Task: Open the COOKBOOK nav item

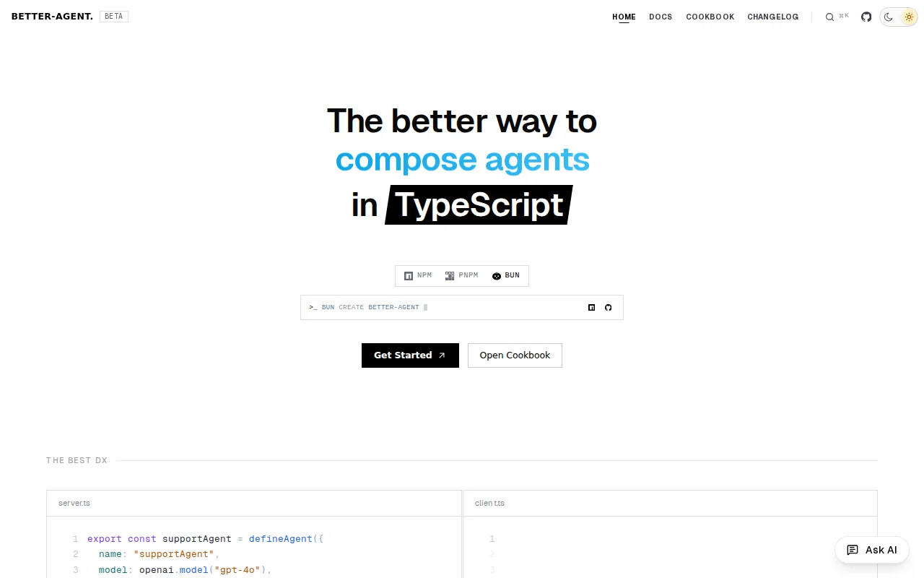Action: point(710,17)
